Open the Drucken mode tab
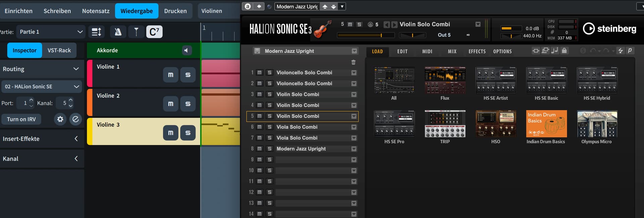The height and width of the screenshot is (218, 644). (175, 11)
